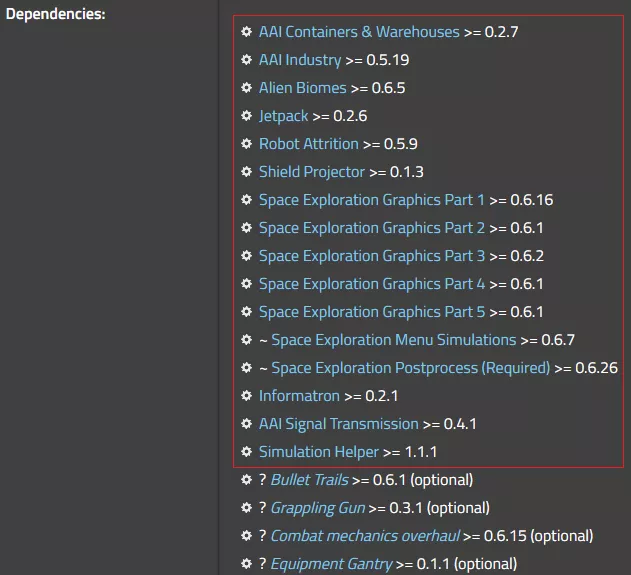Click gear icon beside Equipment Gantry
Image resolution: width=631 pixels, height=575 pixels.
(246, 563)
